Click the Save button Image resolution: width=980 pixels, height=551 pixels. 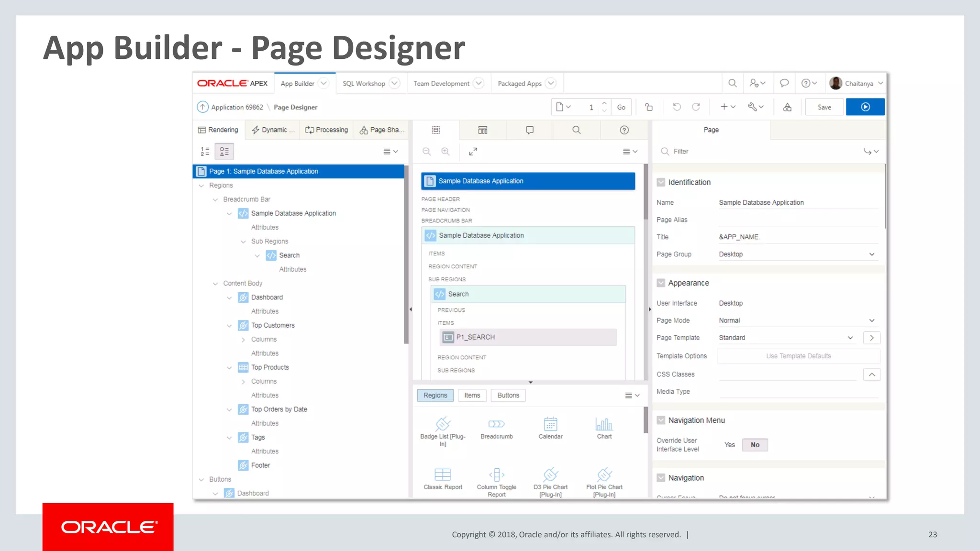coord(824,107)
